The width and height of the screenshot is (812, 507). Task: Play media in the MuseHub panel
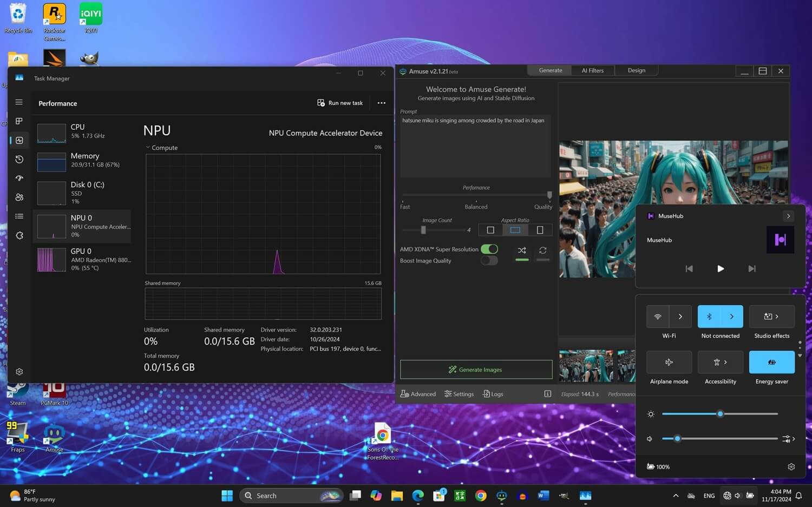click(x=721, y=268)
